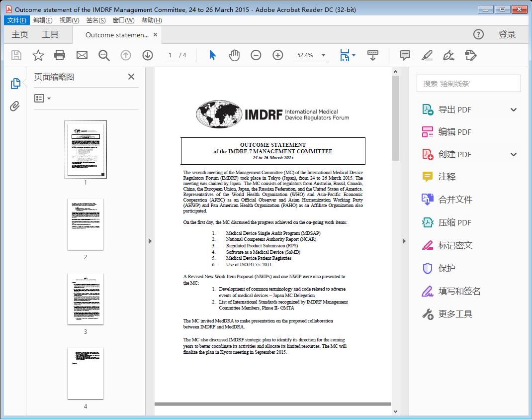
Task: Open the Sign document pen tool
Action: [x=448, y=55]
